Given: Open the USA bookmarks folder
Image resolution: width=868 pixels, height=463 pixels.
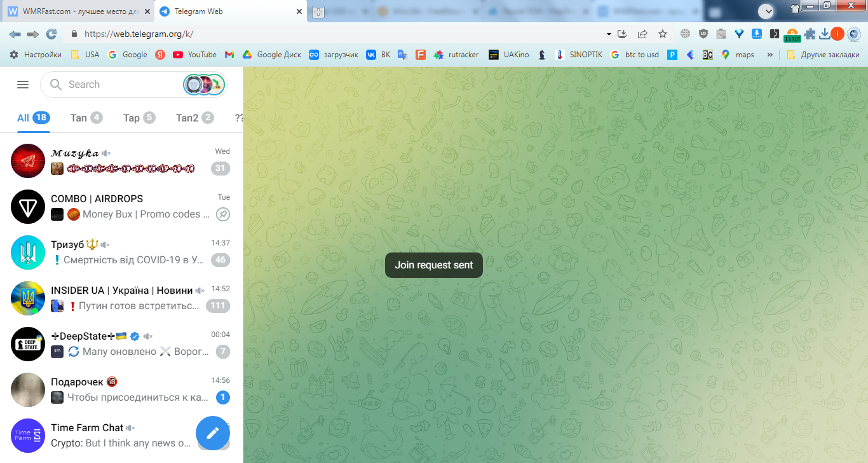Looking at the screenshot, I should pyautogui.click(x=85, y=55).
